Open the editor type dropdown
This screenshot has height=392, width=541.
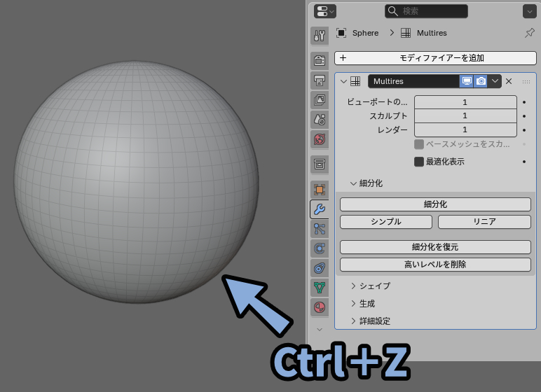(x=326, y=11)
